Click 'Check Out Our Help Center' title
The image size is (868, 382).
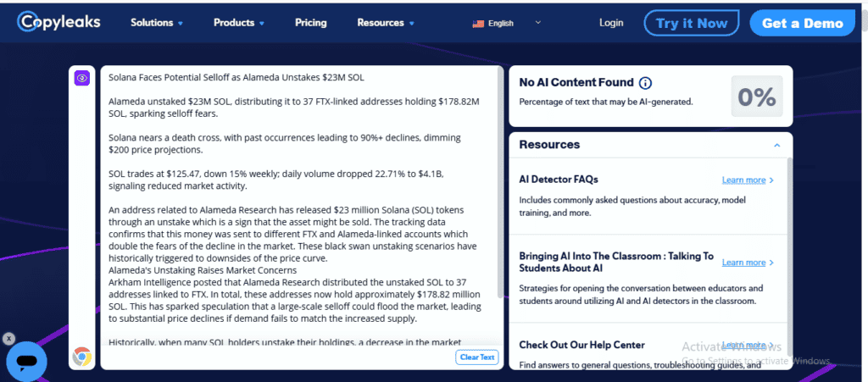pos(581,345)
